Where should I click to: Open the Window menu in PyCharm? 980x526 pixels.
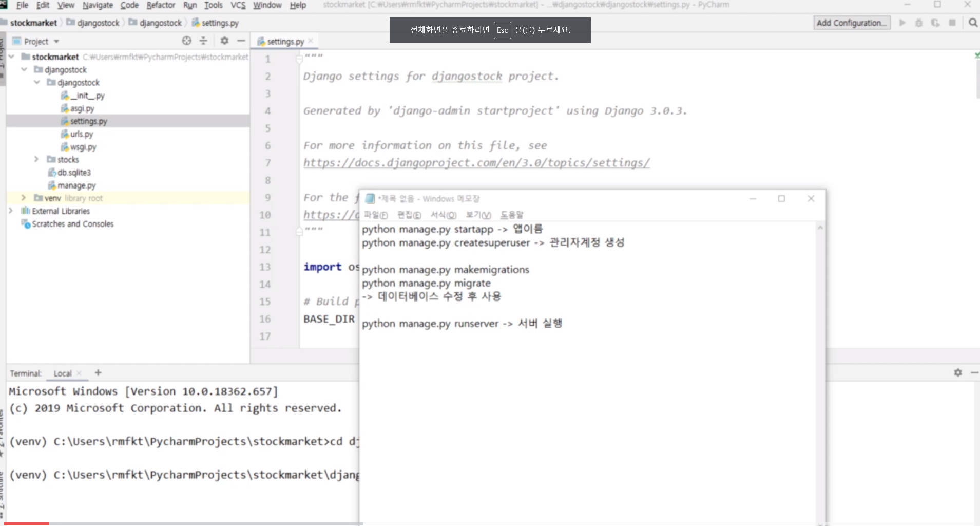pos(267,5)
